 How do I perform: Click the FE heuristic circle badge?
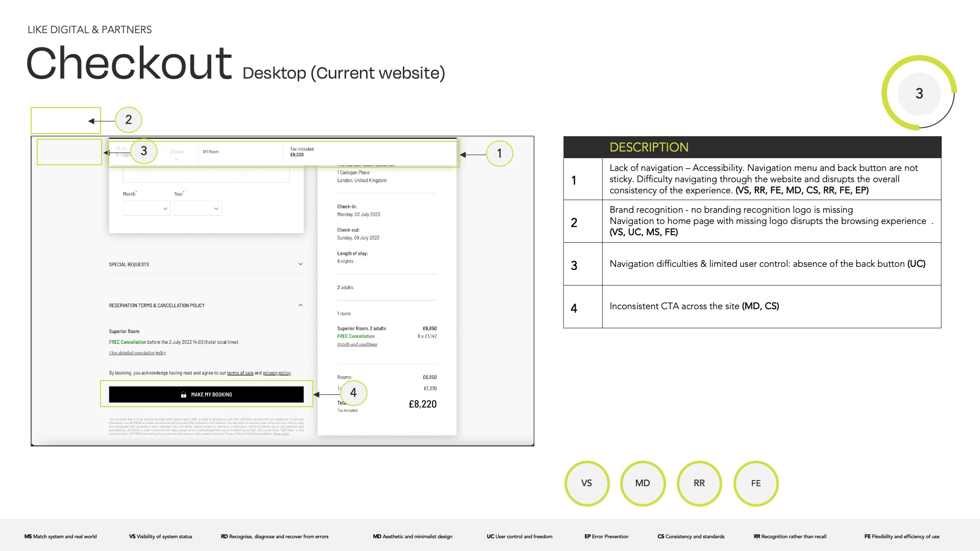(755, 483)
